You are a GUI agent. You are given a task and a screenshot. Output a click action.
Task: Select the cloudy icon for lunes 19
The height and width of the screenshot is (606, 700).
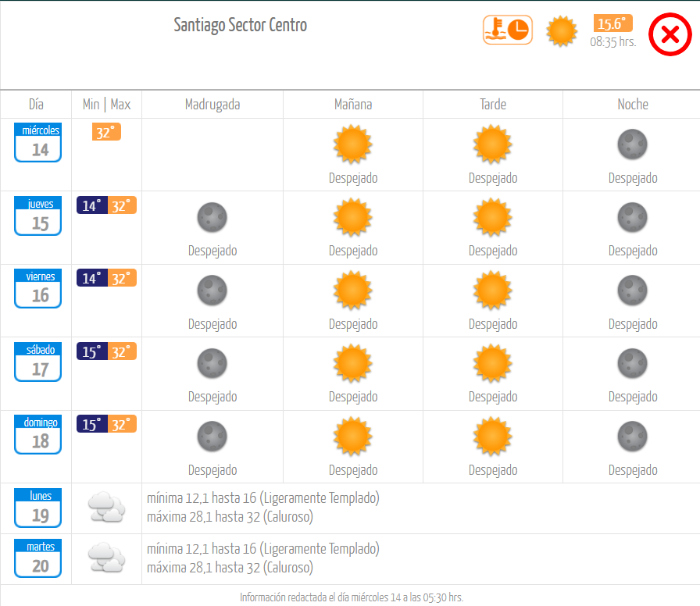click(x=106, y=507)
